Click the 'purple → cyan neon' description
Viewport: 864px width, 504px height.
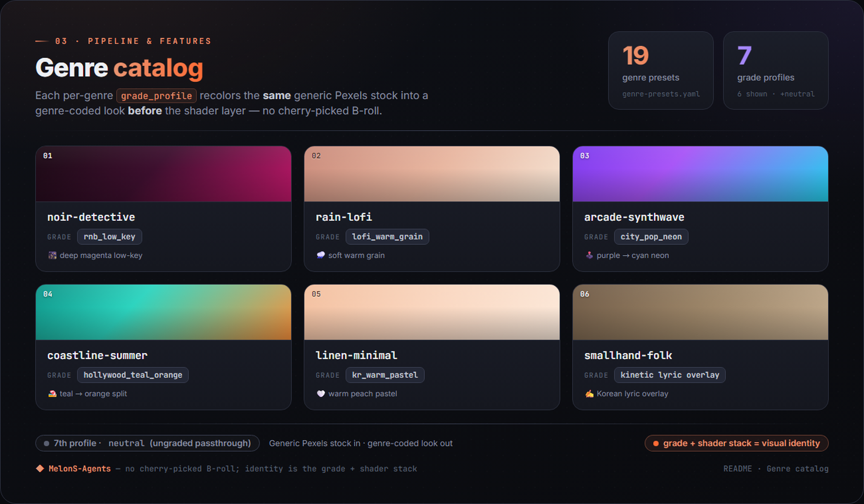(x=633, y=255)
